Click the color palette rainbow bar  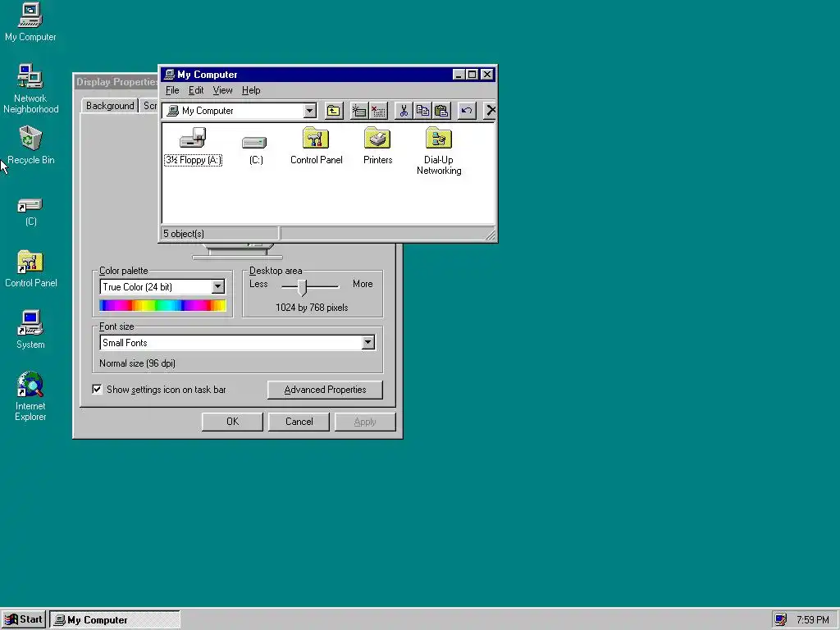(163, 305)
